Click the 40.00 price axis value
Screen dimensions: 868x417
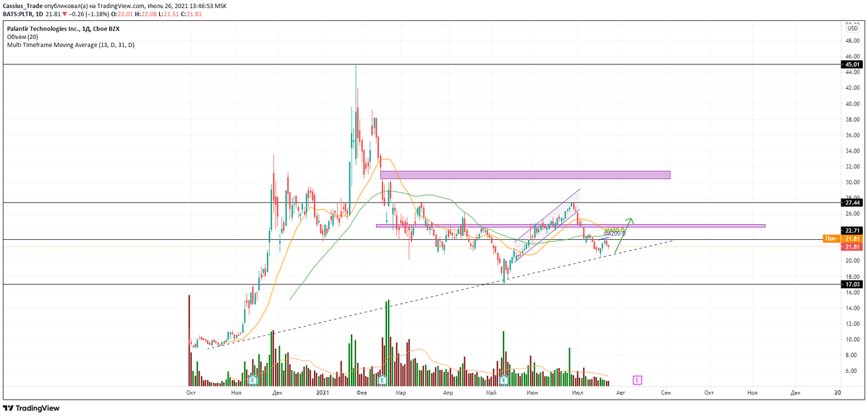point(852,103)
